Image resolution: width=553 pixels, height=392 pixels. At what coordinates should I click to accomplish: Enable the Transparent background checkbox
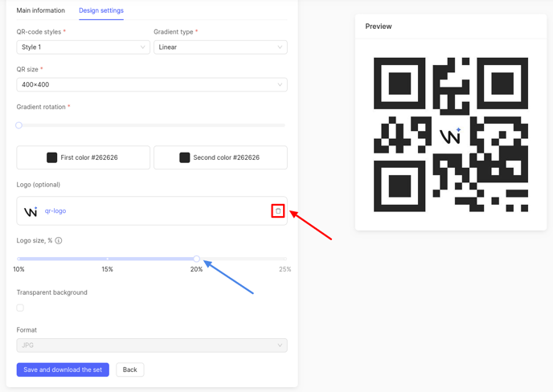tap(20, 308)
